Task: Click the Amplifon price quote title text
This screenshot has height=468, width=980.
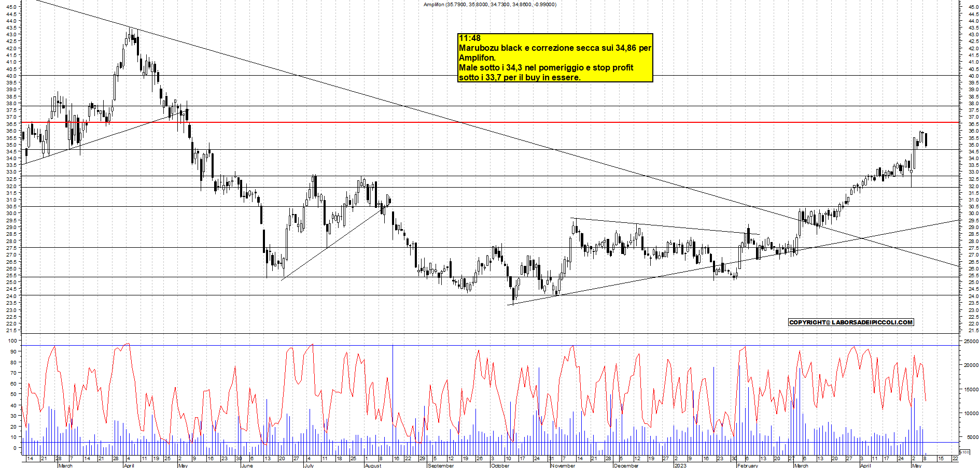Action: (489, 5)
